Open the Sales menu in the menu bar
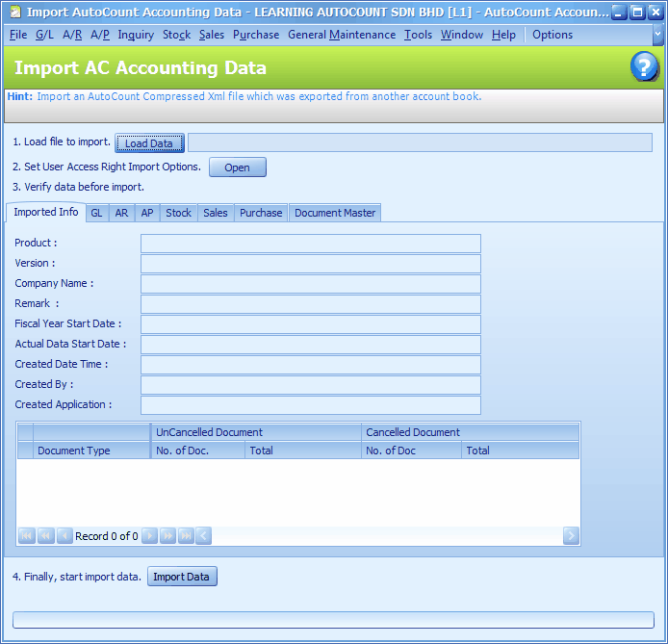The width and height of the screenshot is (668, 644). [x=212, y=35]
